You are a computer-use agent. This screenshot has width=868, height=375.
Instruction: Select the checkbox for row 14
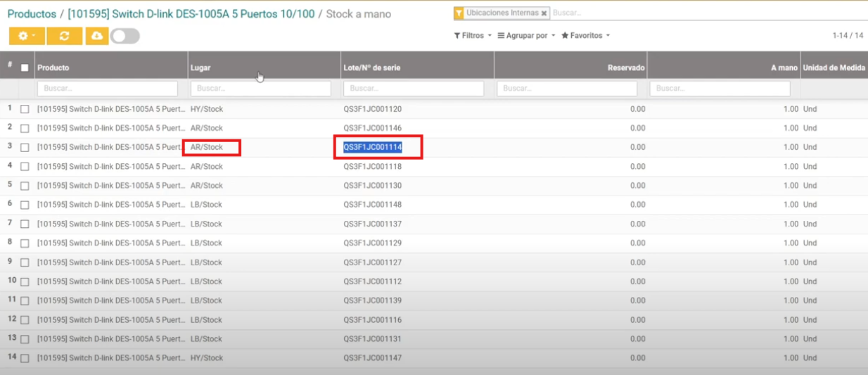point(25,358)
